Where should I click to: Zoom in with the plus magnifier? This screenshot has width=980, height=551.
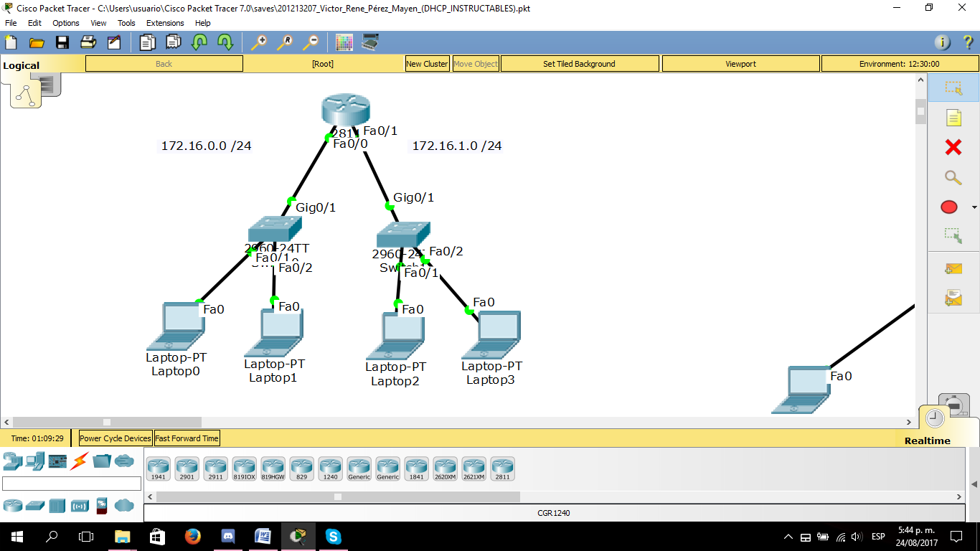[258, 42]
